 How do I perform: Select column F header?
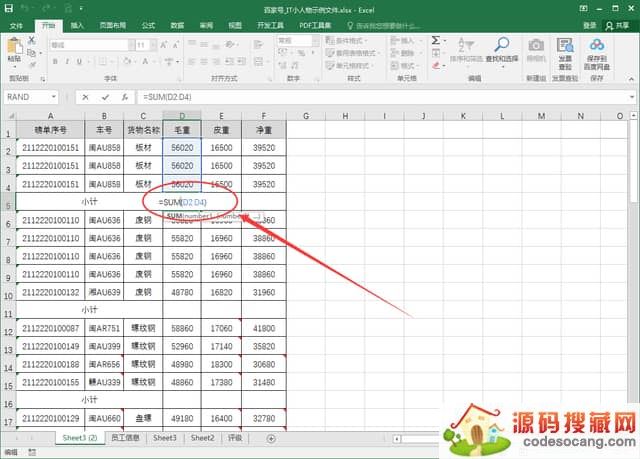click(263, 115)
